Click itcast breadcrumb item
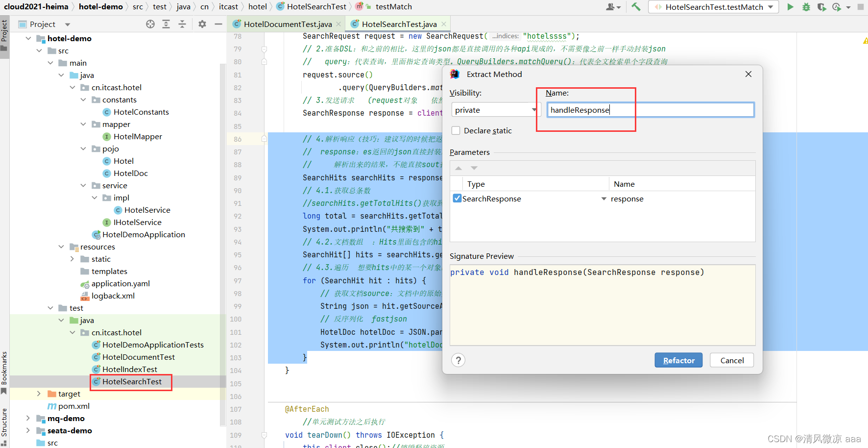 (x=228, y=6)
